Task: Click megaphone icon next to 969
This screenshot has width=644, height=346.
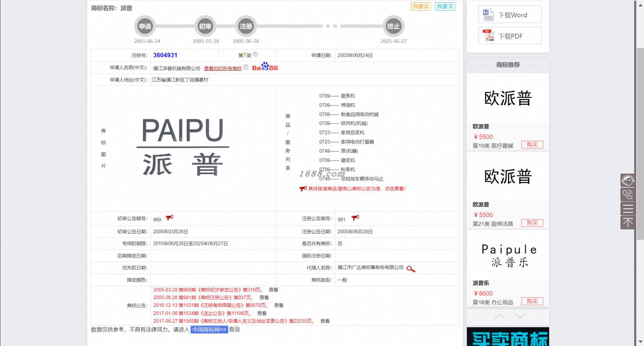Action: 170,218
